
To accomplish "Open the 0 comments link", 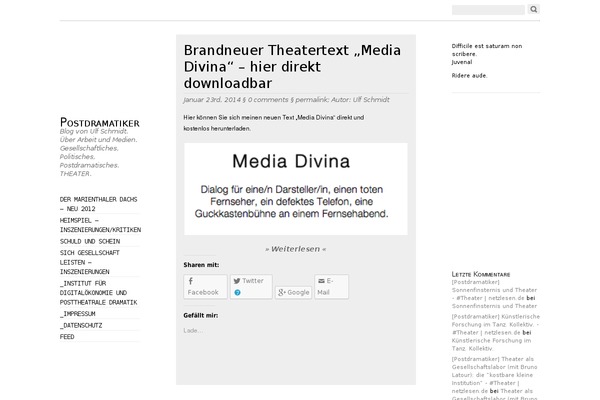I will (268, 100).
